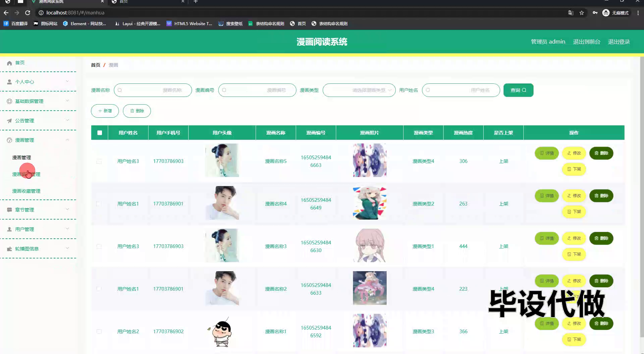Select the 漫画收藏管理 submenu item
Viewport: 644px width, 354px height.
tap(26, 191)
